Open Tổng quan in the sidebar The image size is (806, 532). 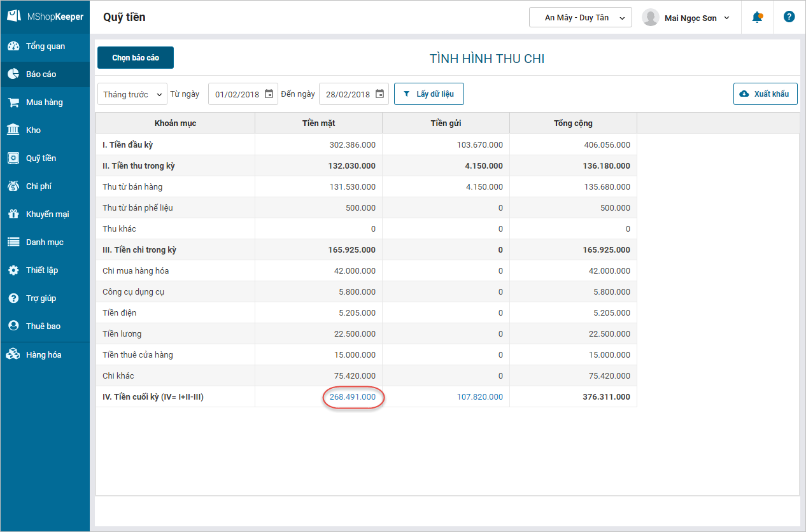(45, 46)
